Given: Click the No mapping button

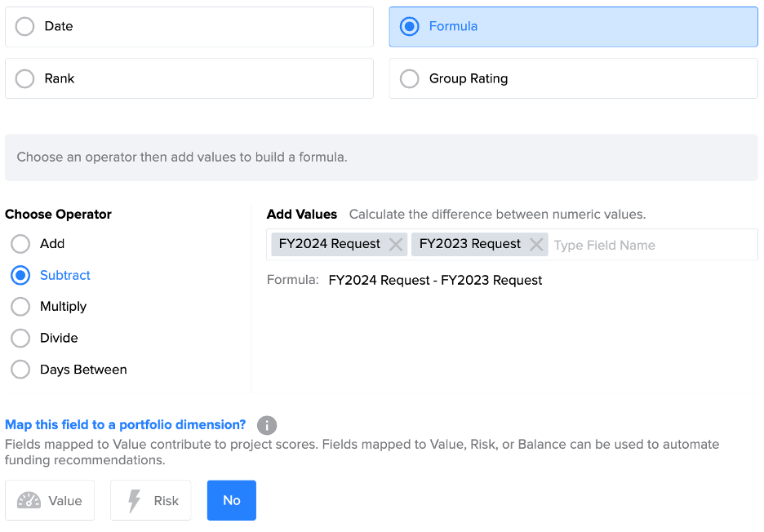Looking at the screenshot, I should point(232,500).
